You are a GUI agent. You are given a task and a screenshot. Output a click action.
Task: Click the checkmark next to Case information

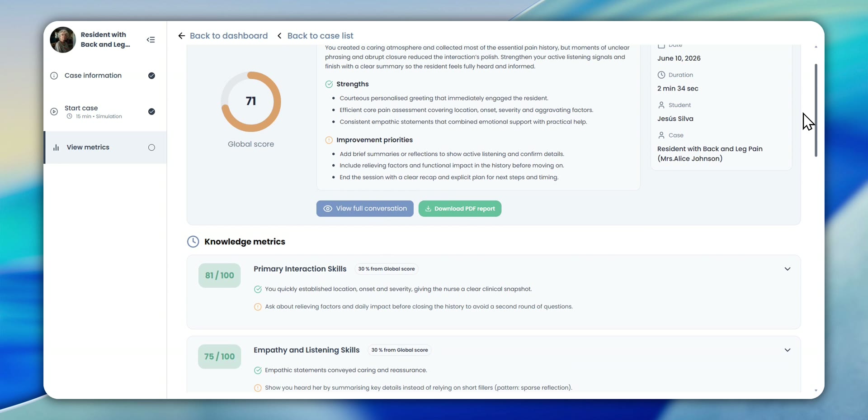(151, 76)
